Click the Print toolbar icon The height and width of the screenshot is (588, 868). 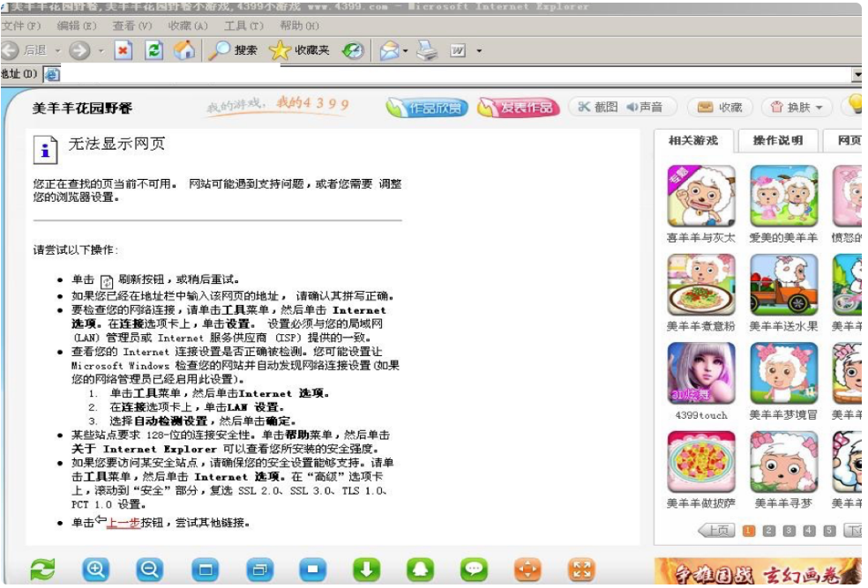point(427,50)
